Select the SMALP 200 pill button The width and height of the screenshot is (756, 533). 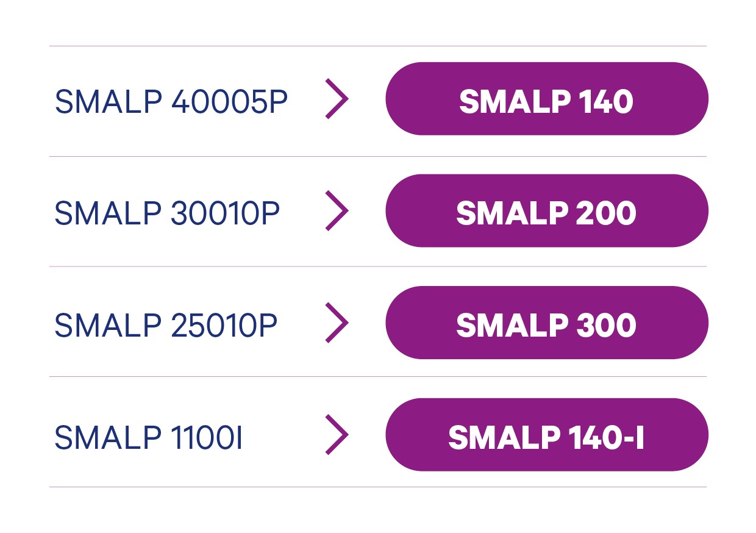click(547, 210)
